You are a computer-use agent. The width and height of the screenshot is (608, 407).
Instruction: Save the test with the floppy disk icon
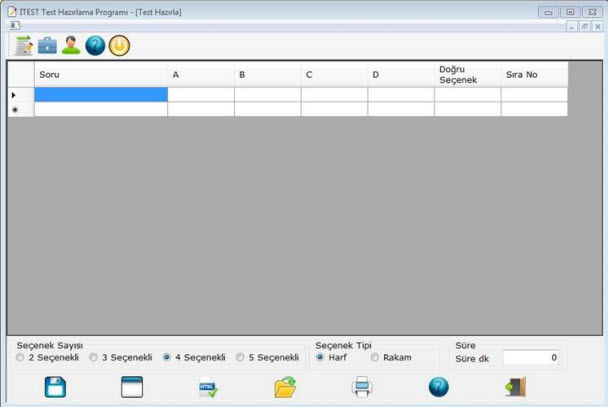(56, 387)
